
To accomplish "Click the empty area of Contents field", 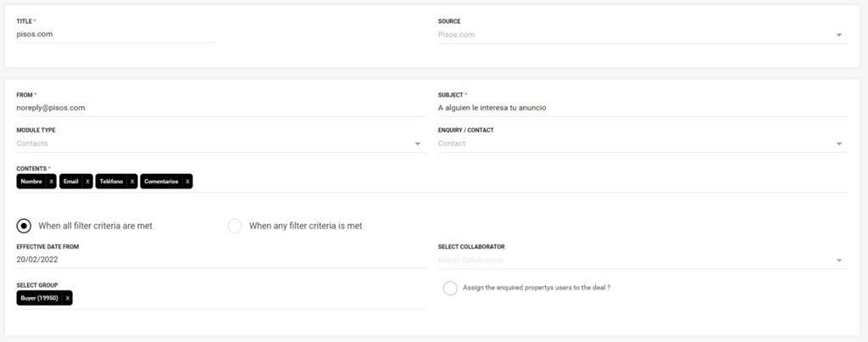I will coord(509,182).
